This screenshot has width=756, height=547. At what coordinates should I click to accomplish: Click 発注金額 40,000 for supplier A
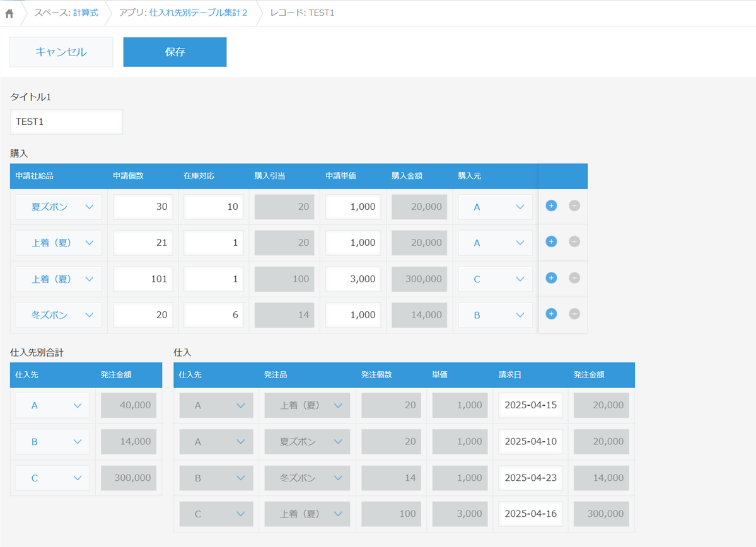pos(129,405)
